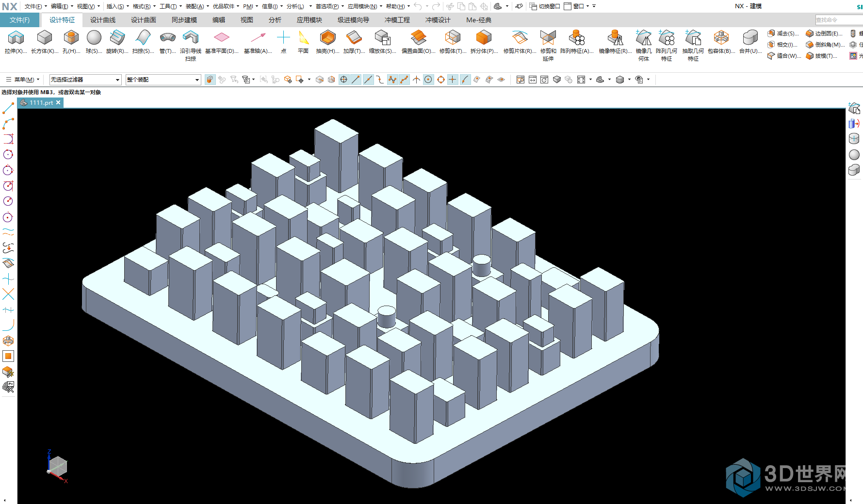Click the 拔模(T) draft button
The width and height of the screenshot is (863, 504).
(822, 56)
